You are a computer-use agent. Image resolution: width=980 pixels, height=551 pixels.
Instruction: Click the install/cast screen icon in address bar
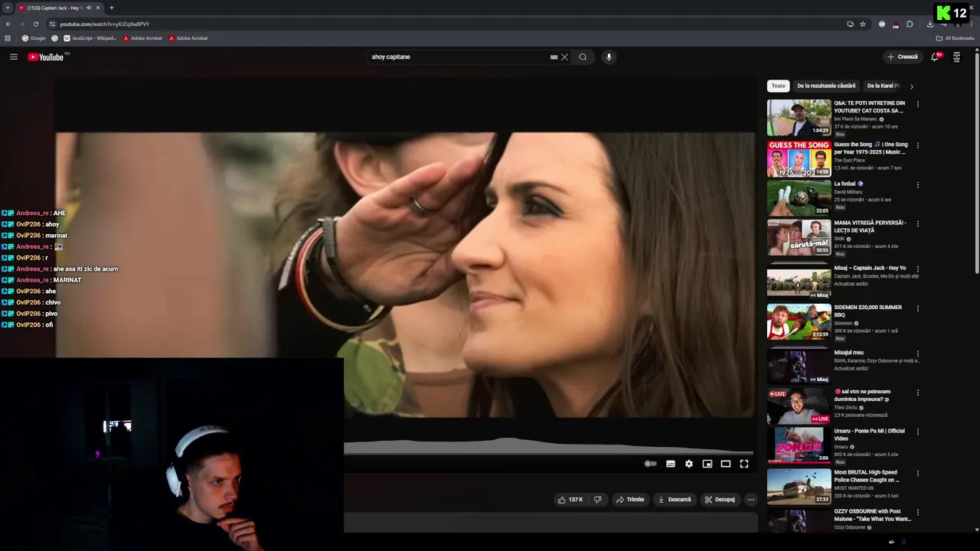click(x=850, y=24)
